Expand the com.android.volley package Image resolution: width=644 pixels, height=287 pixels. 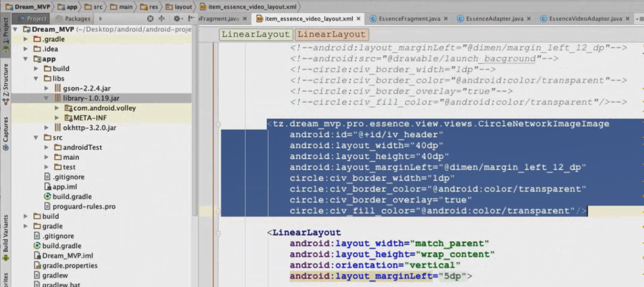point(57,108)
